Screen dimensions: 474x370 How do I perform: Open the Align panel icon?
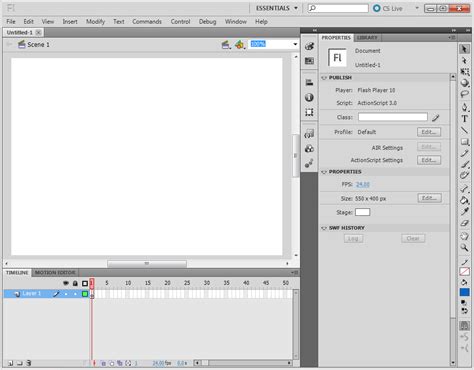pyautogui.click(x=309, y=82)
